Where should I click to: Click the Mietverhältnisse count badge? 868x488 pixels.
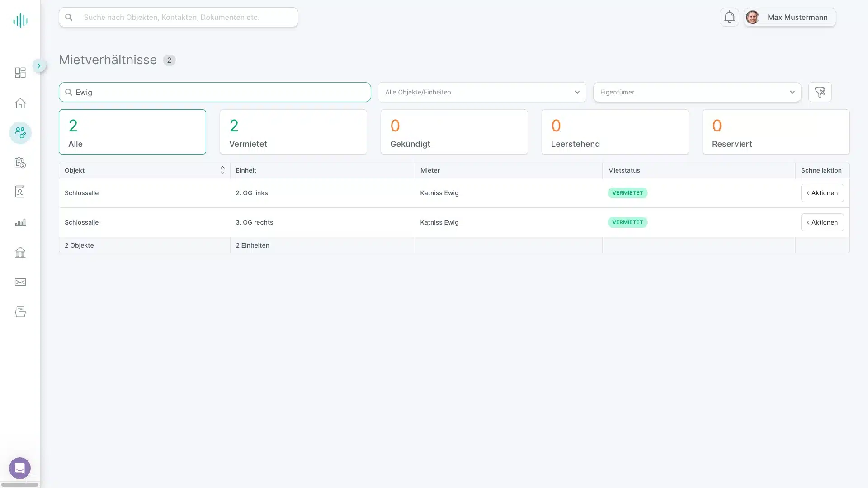point(169,60)
